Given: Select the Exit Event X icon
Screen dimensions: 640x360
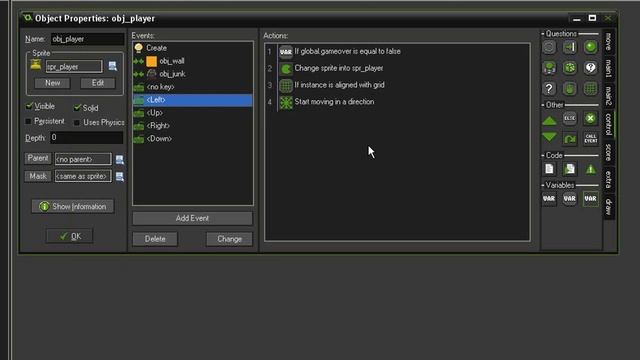Looking at the screenshot, I should [x=590, y=118].
